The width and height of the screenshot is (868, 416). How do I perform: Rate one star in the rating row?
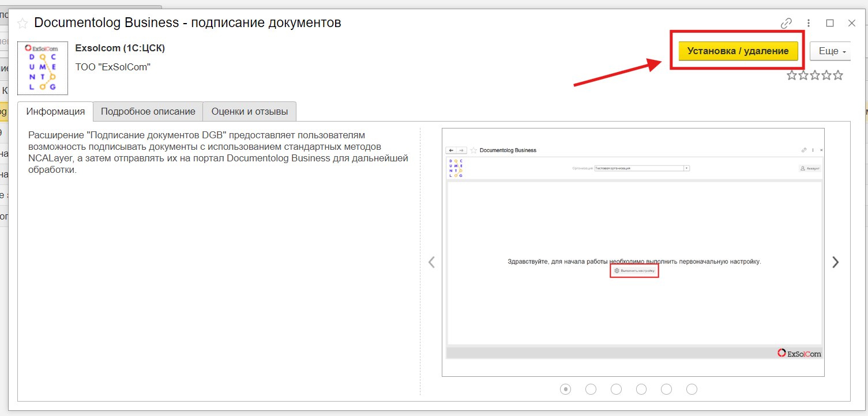[x=792, y=75]
